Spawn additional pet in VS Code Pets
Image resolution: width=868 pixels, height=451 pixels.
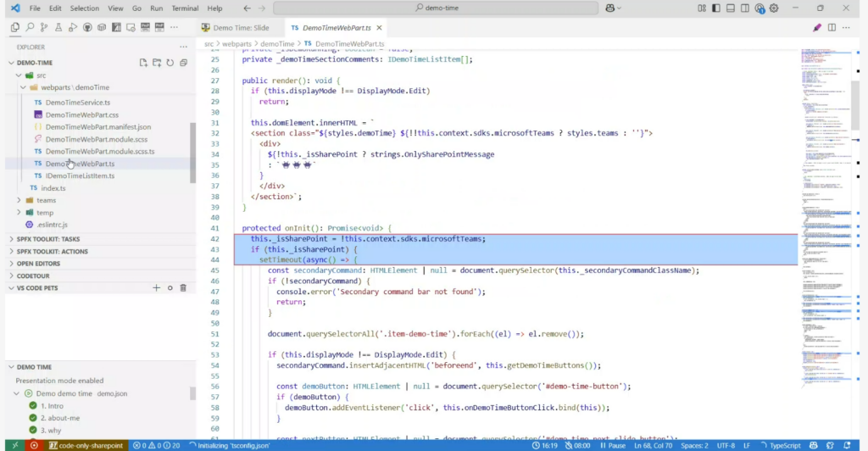(x=156, y=287)
